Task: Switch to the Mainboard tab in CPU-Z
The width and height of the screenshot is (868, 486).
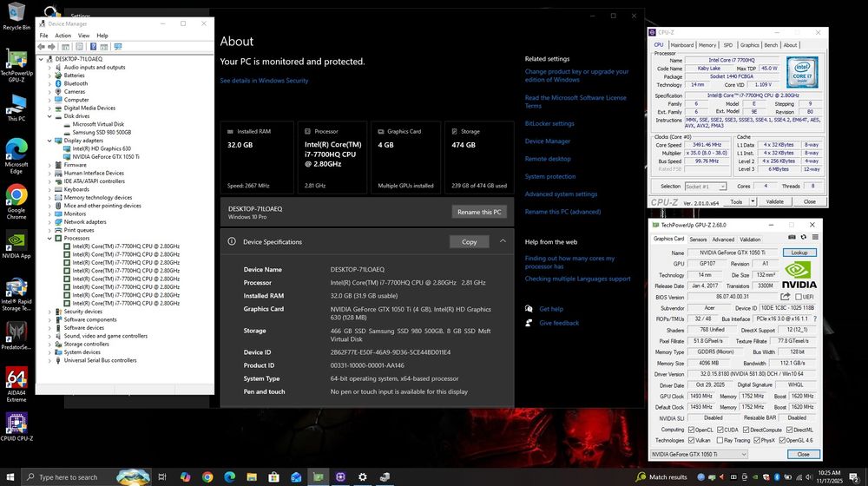Action: pos(681,45)
